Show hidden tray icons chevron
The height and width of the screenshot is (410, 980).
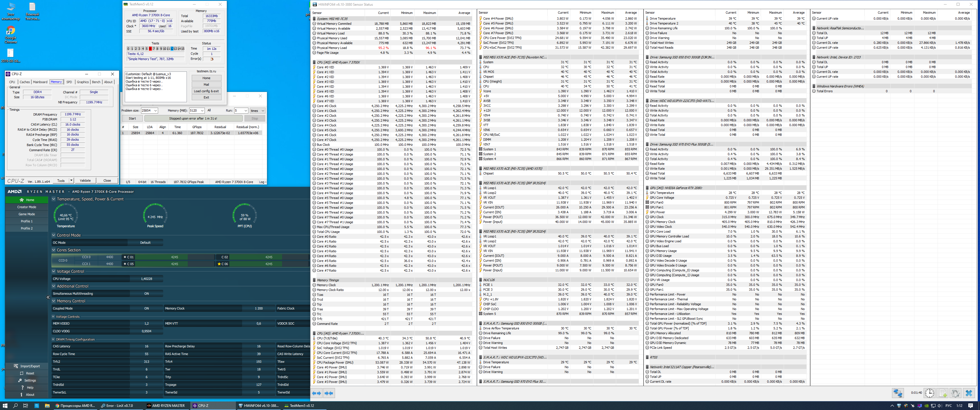click(x=892, y=406)
